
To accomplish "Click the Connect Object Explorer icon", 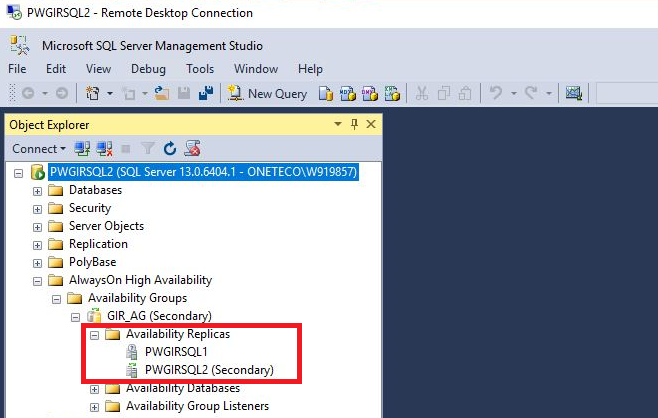I will [x=82, y=148].
